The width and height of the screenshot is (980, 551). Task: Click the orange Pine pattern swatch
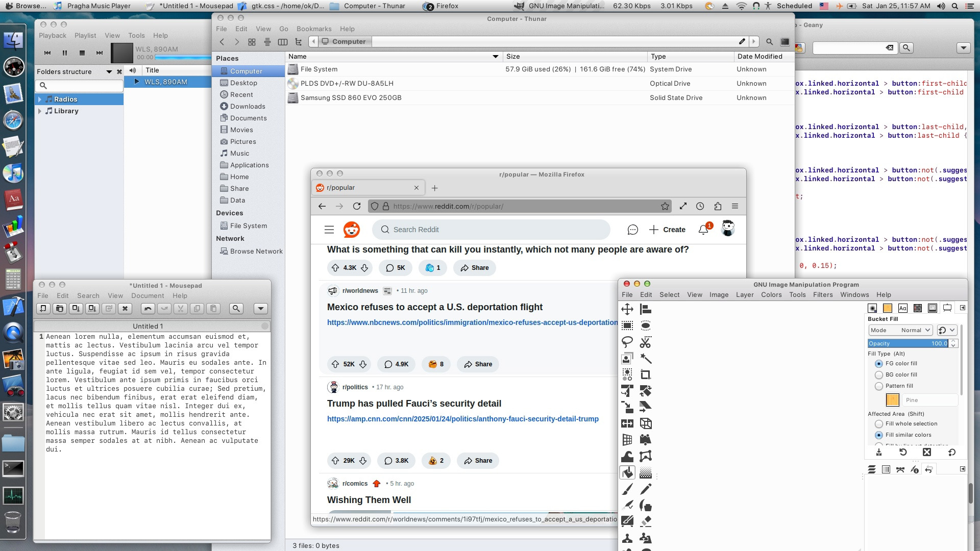pos(892,400)
